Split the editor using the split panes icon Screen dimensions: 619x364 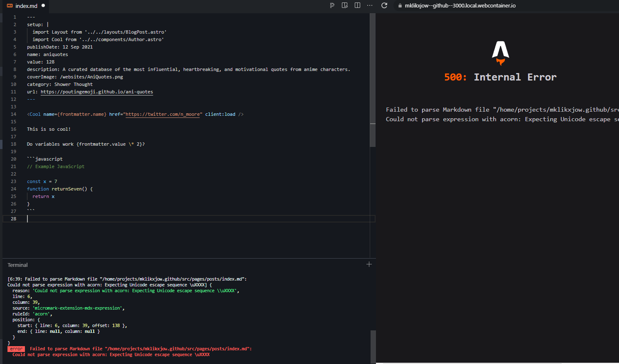[357, 5]
